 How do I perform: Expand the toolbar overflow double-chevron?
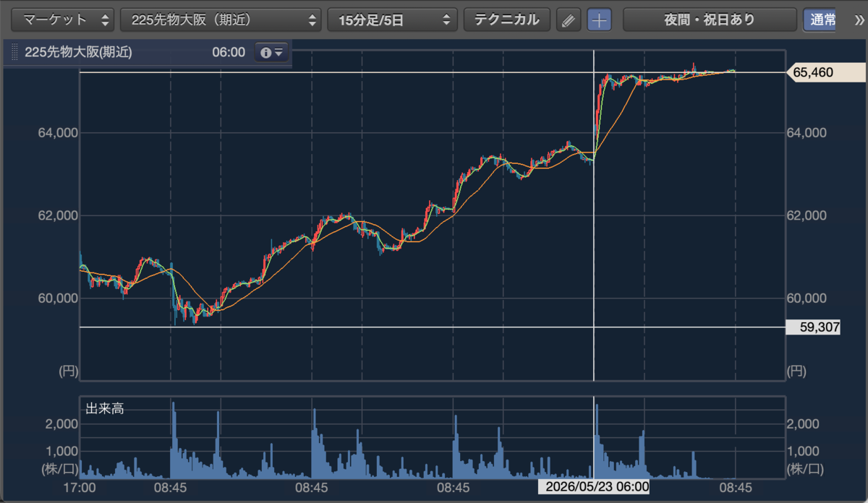(859, 20)
